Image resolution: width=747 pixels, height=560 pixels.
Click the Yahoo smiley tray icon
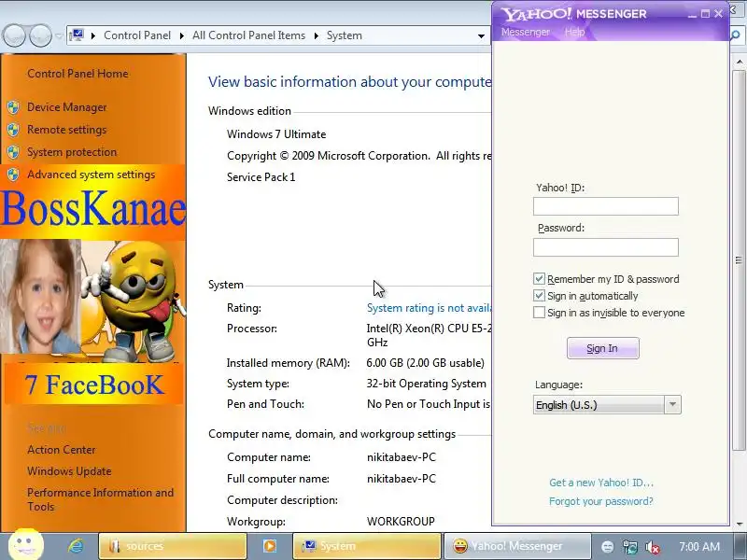pyautogui.click(x=607, y=547)
